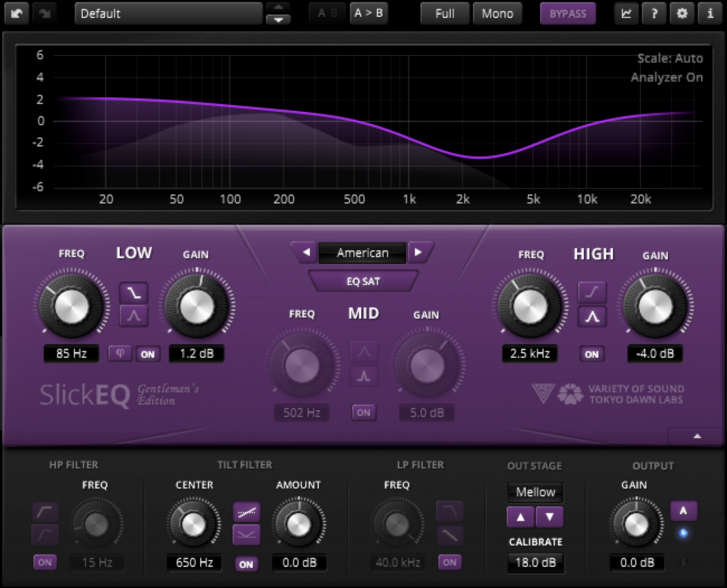Select low shelf shape for LOW band
Viewport: 727px width, 588px height.
point(133,292)
